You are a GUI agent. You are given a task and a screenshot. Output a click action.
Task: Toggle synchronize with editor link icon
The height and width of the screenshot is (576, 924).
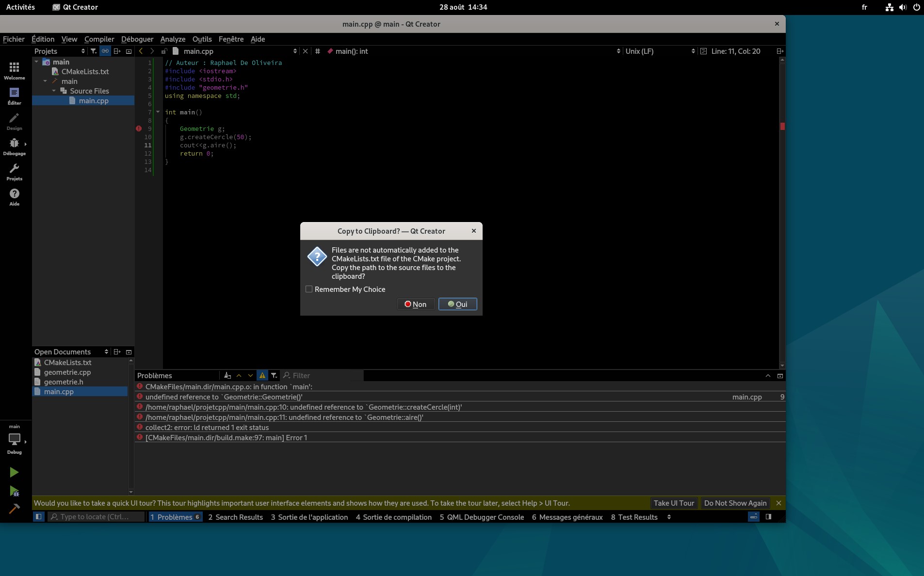tap(105, 51)
